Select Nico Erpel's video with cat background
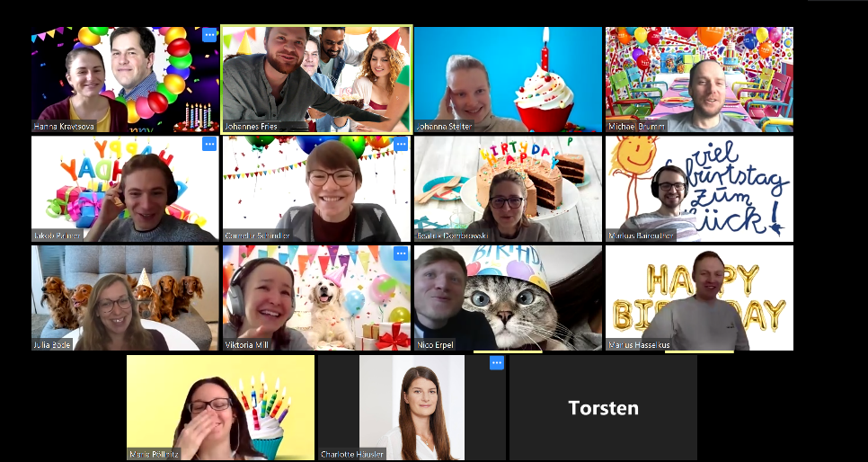Screen dimensions: 868x462 tap(509, 298)
